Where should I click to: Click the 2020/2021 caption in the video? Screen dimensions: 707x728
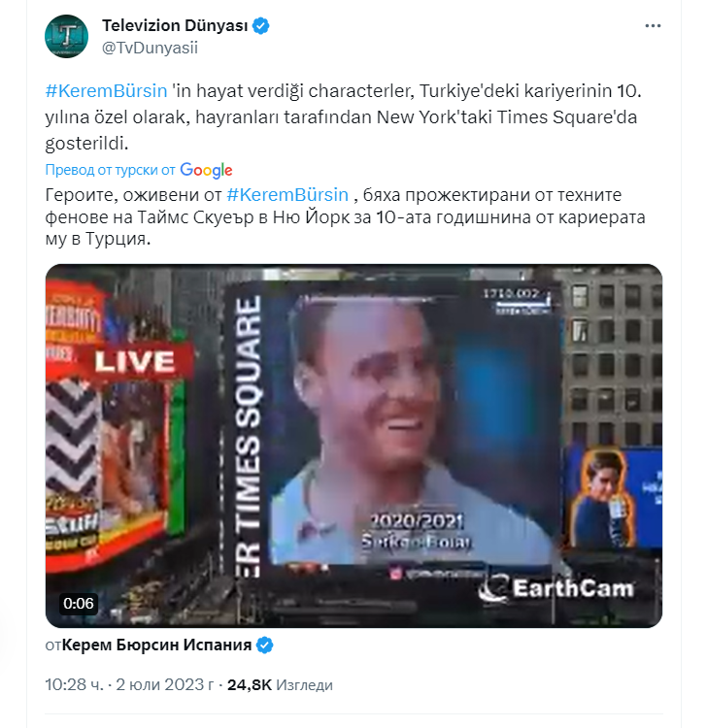pos(417,521)
